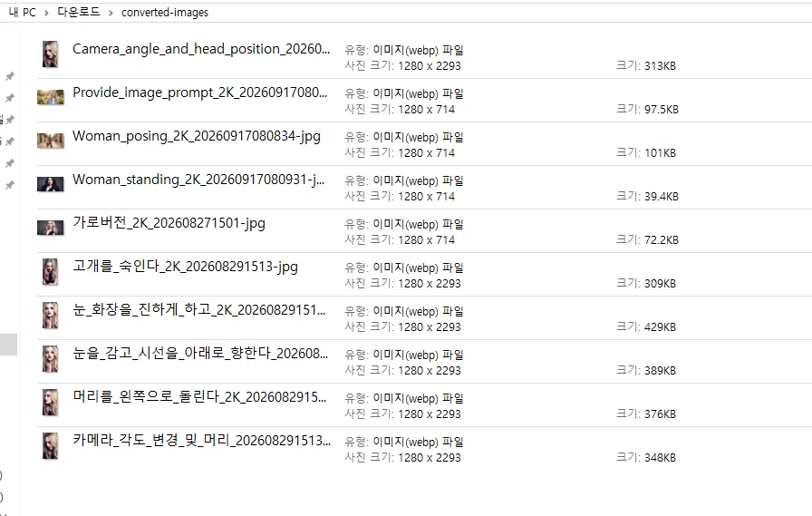Click thumbnail of 가로버전_2K file
Image resolution: width=812 pixels, height=516 pixels.
[50, 228]
